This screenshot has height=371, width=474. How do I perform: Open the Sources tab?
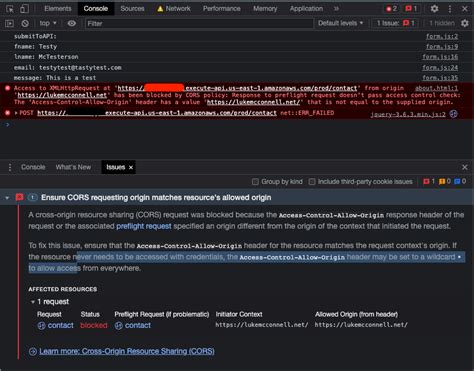pyautogui.click(x=132, y=9)
